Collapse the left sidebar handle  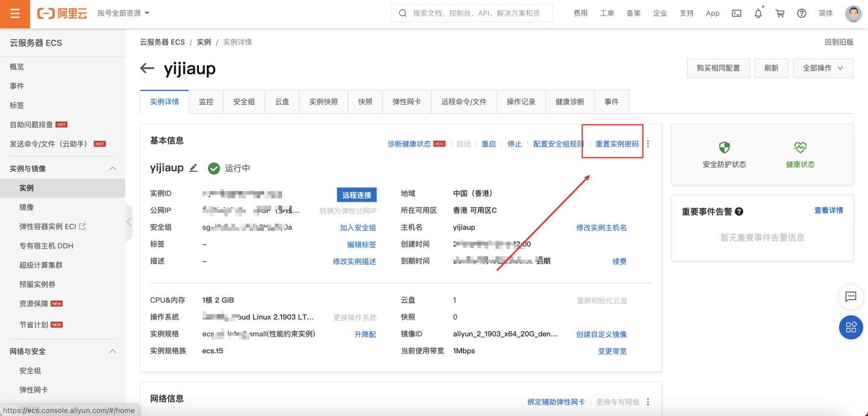[x=129, y=222]
